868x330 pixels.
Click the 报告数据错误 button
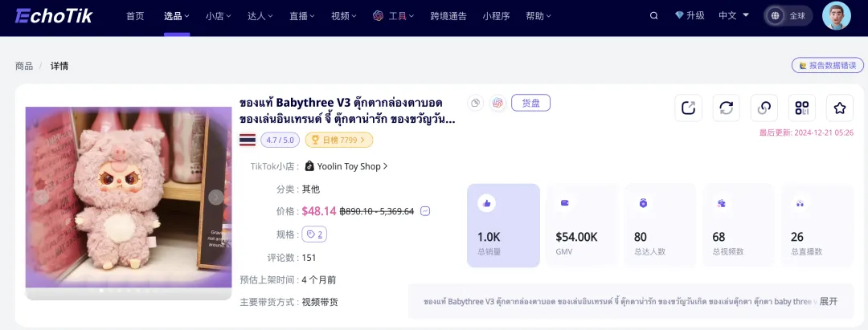(x=828, y=65)
